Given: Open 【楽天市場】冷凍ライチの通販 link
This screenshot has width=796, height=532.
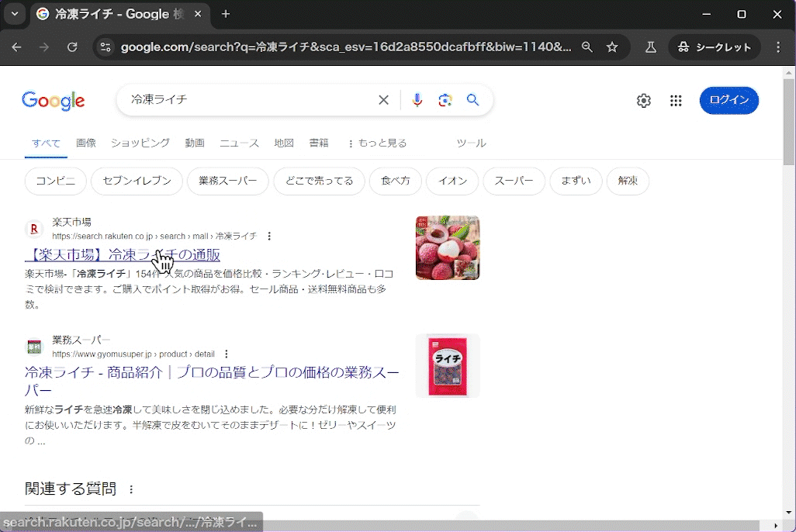Looking at the screenshot, I should click(x=123, y=254).
